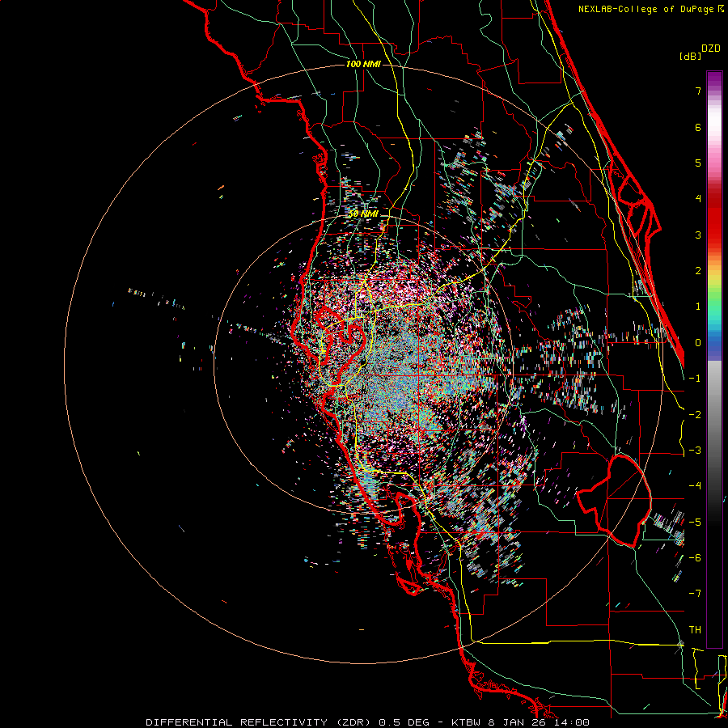Image resolution: width=728 pixels, height=728 pixels.
Task: Click the -4 value on the scale
Action: click(x=695, y=486)
